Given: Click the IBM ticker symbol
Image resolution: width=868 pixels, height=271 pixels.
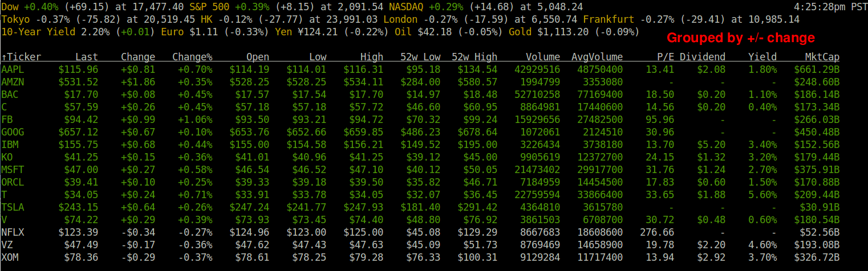Looking at the screenshot, I should click(x=10, y=145).
